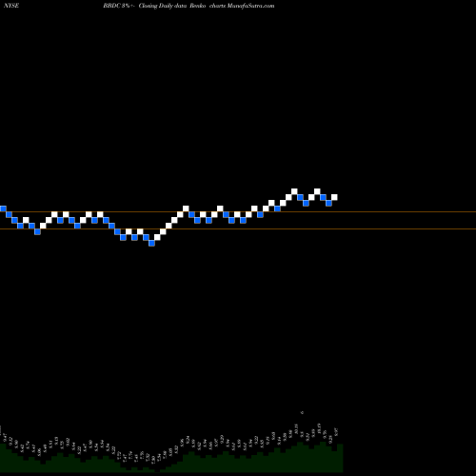Select the lowest blue Renko brick
This screenshot has width=476, height=476.
tap(151, 243)
